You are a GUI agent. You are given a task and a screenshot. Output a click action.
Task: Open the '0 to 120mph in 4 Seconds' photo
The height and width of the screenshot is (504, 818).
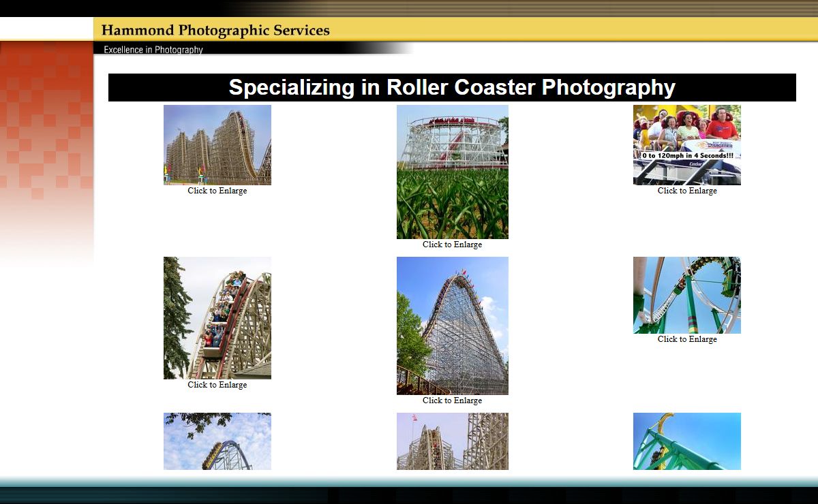(686, 144)
